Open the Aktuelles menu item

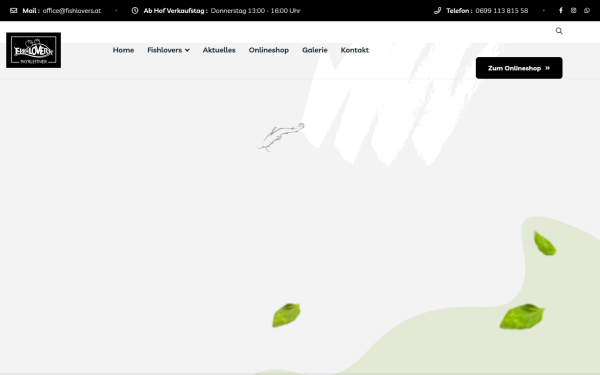pyautogui.click(x=219, y=50)
